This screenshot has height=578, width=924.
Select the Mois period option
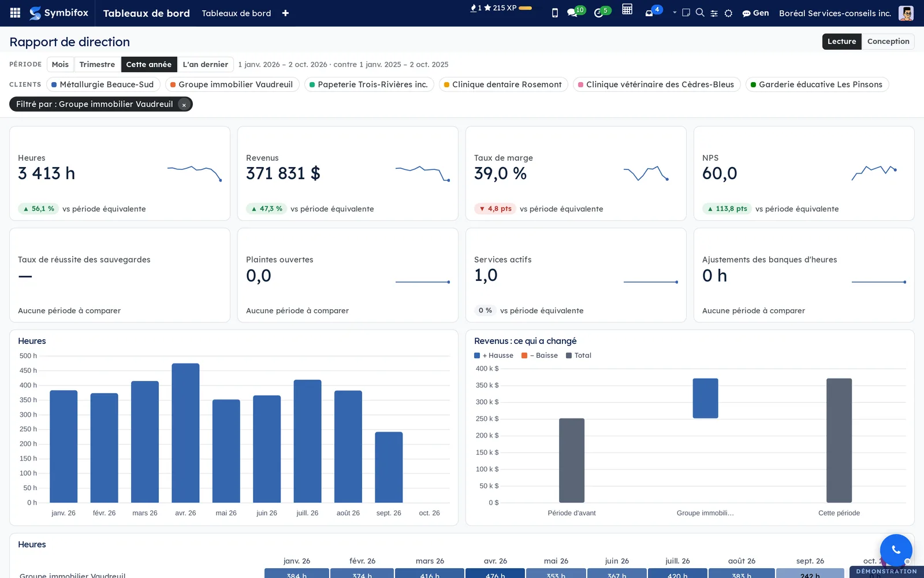(60, 64)
